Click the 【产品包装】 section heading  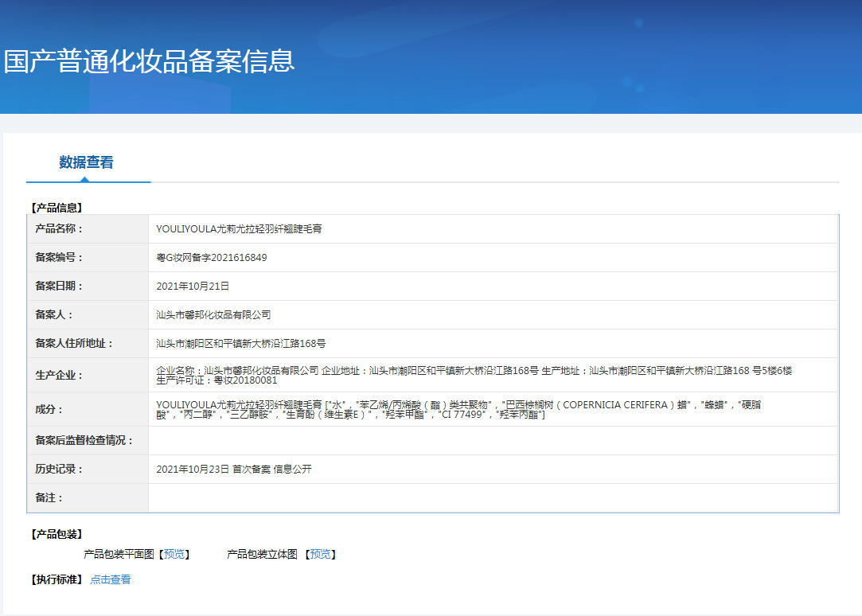point(57,533)
